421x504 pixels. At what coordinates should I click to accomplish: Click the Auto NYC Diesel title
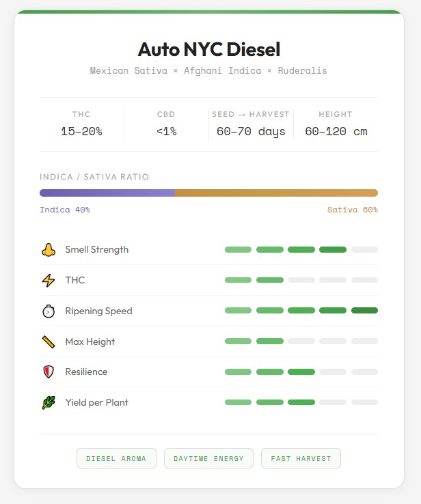(x=208, y=49)
